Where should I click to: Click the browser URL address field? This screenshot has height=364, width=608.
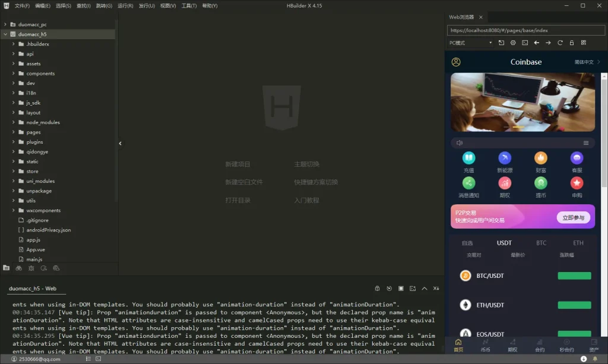[525, 30]
